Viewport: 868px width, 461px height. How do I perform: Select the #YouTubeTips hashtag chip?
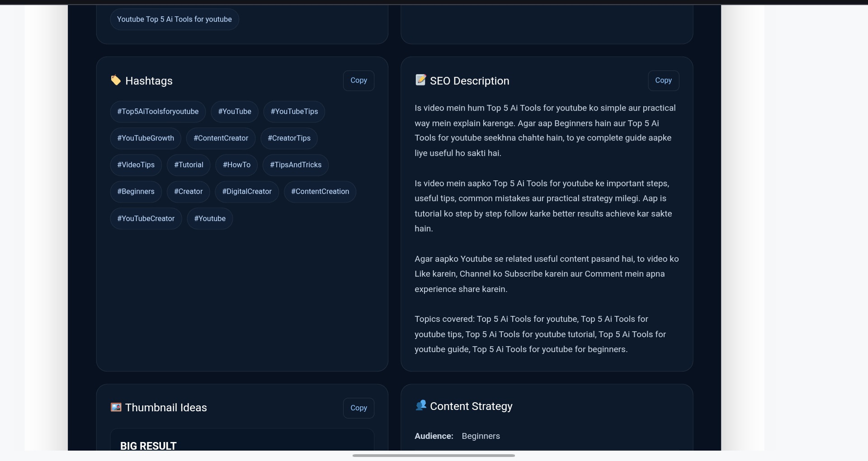tap(294, 112)
